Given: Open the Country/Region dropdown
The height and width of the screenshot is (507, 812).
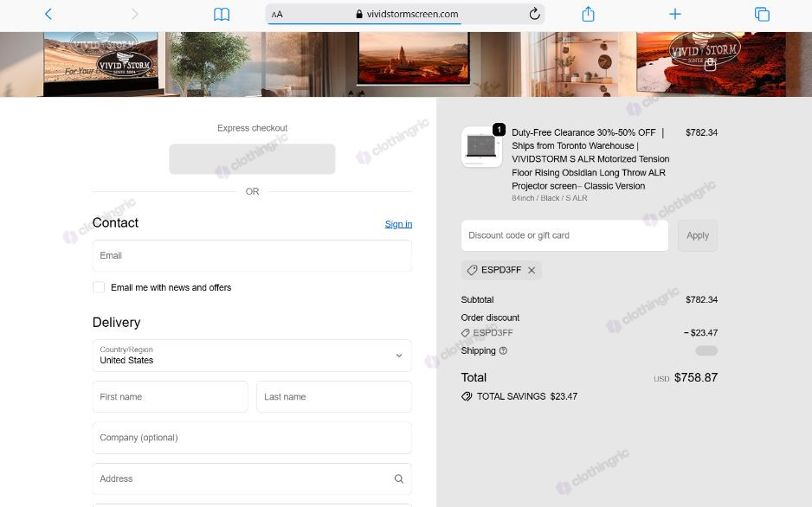Looking at the screenshot, I should 252,356.
